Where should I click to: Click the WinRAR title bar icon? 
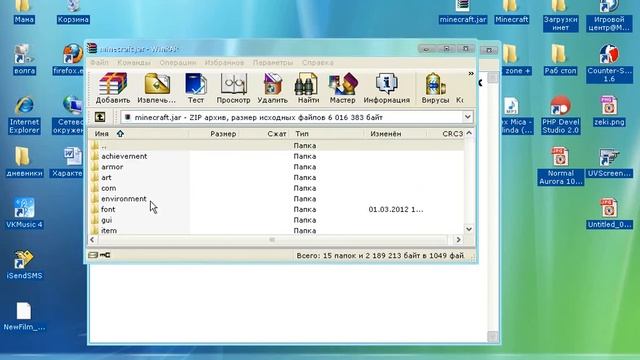coord(93,48)
